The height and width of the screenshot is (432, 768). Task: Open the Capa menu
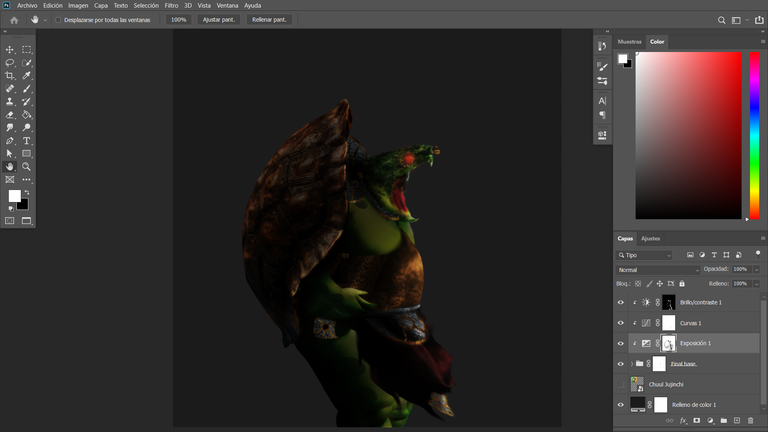coord(100,5)
